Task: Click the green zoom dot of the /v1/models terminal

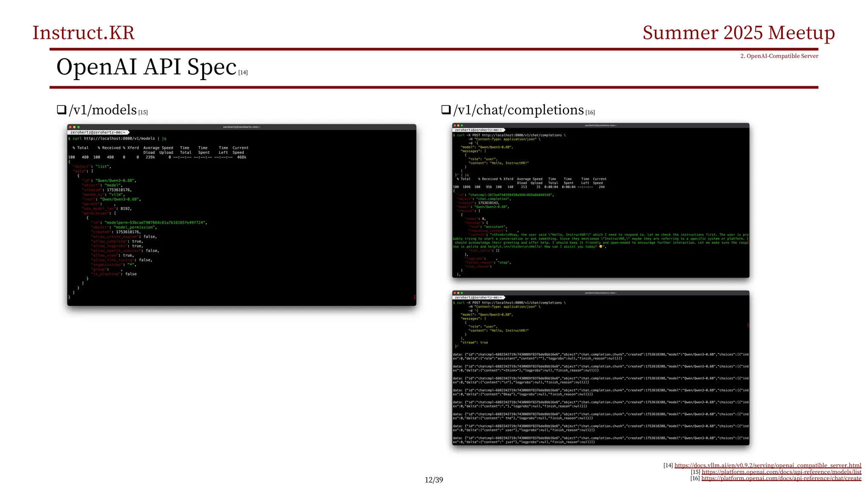Action: coord(78,127)
